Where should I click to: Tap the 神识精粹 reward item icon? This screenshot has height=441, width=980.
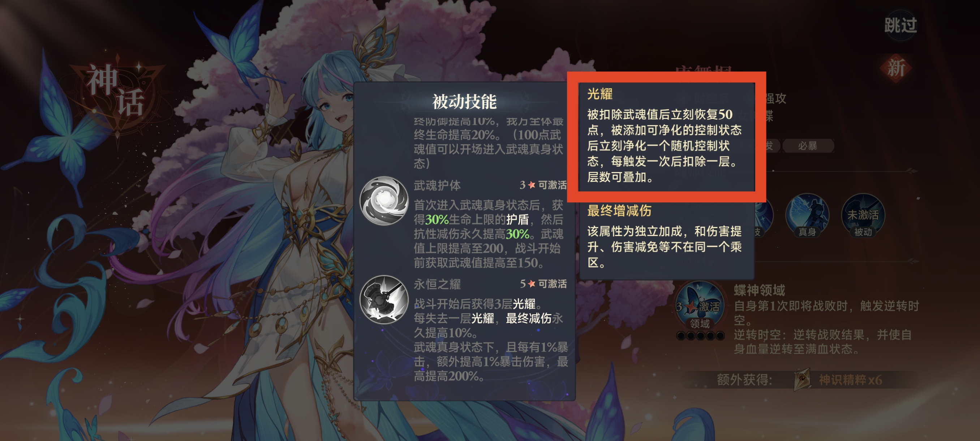coord(802,378)
